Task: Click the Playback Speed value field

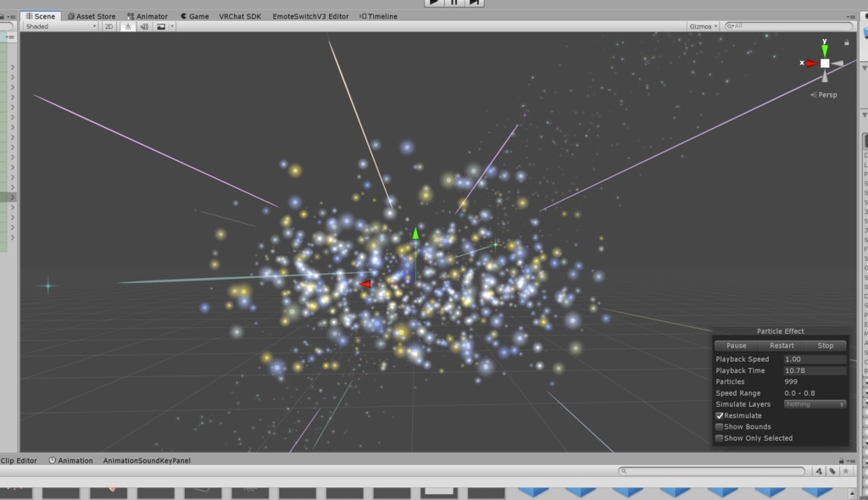Action: coord(815,358)
